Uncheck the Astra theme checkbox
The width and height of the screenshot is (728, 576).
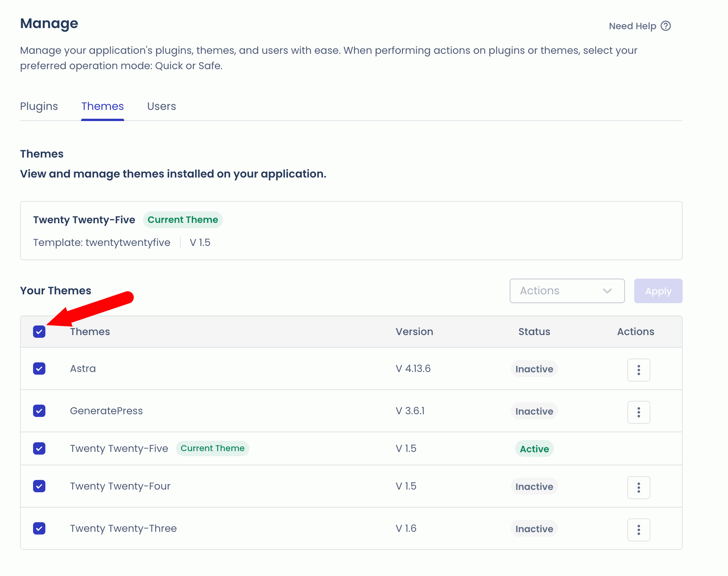pos(39,369)
